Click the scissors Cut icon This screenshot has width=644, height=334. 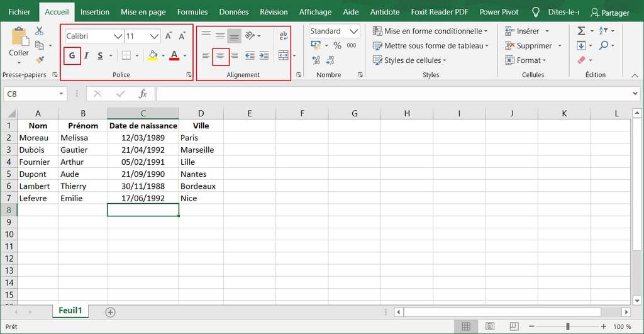[x=40, y=31]
